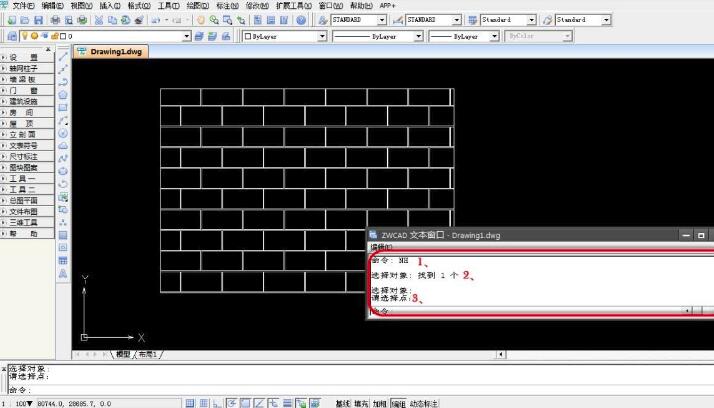The height and width of the screenshot is (408, 714).
Task: Open the scale 100 dropdown in status bar
Action: coord(24,403)
